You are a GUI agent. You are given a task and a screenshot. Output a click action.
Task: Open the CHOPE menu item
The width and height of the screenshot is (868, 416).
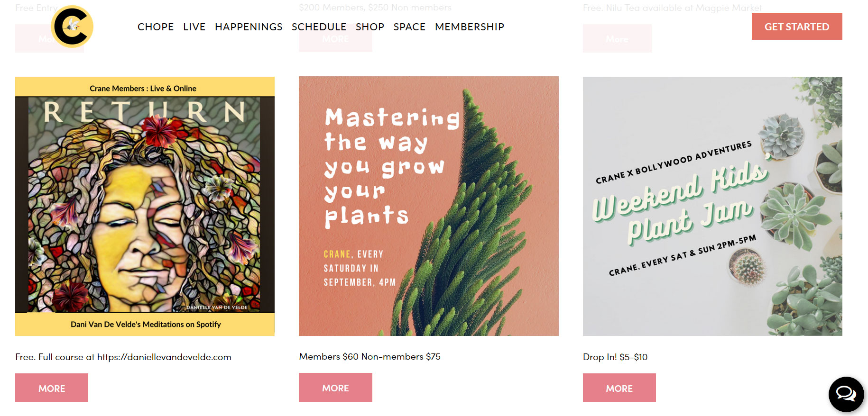(156, 27)
